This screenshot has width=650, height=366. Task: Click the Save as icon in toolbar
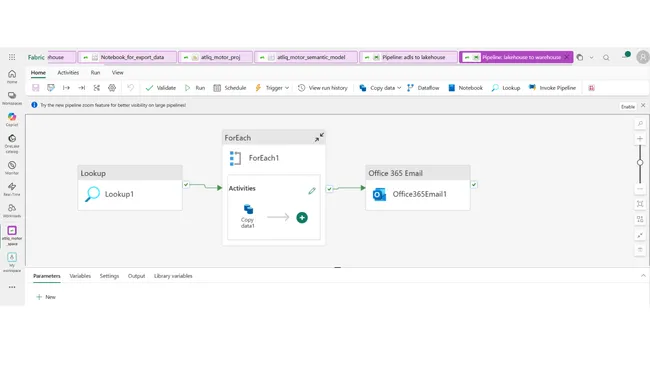point(51,88)
